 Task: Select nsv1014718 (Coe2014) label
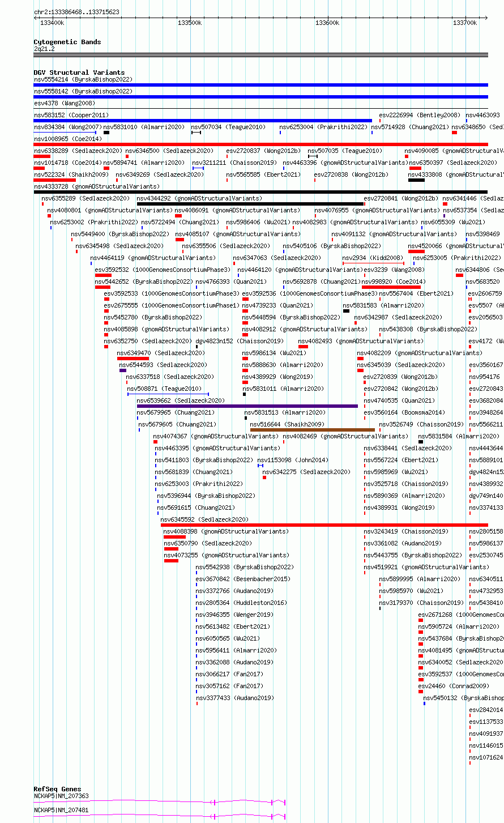(x=68, y=163)
